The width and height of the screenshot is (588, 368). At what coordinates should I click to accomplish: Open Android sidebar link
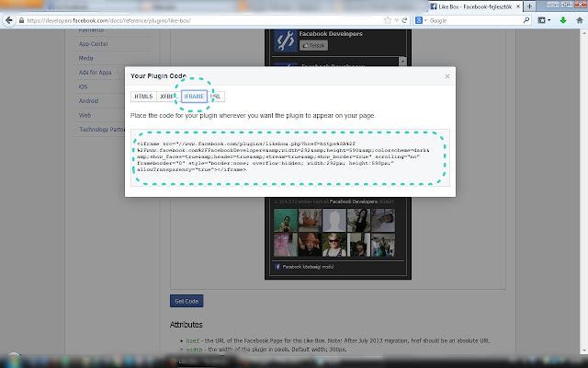(88, 101)
